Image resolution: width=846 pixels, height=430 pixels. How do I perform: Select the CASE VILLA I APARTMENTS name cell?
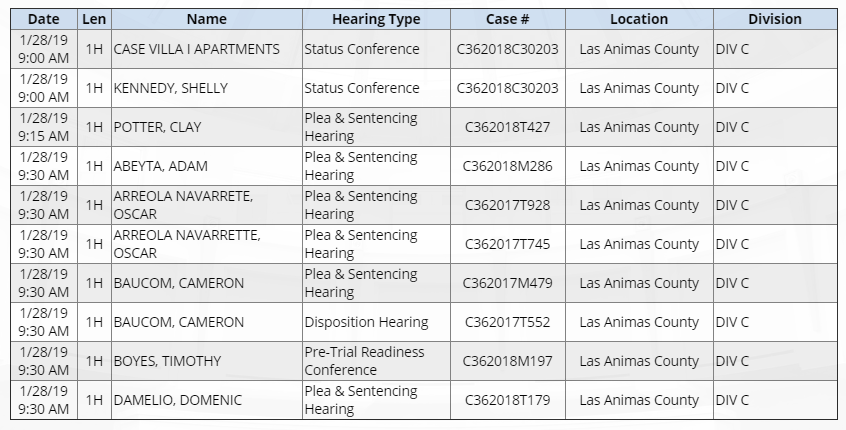[x=207, y=49]
